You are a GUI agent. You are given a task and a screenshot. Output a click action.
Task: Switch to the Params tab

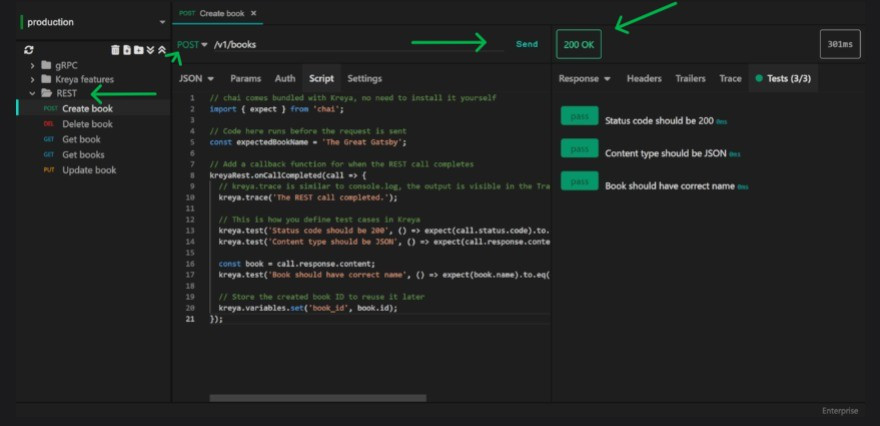(246, 79)
